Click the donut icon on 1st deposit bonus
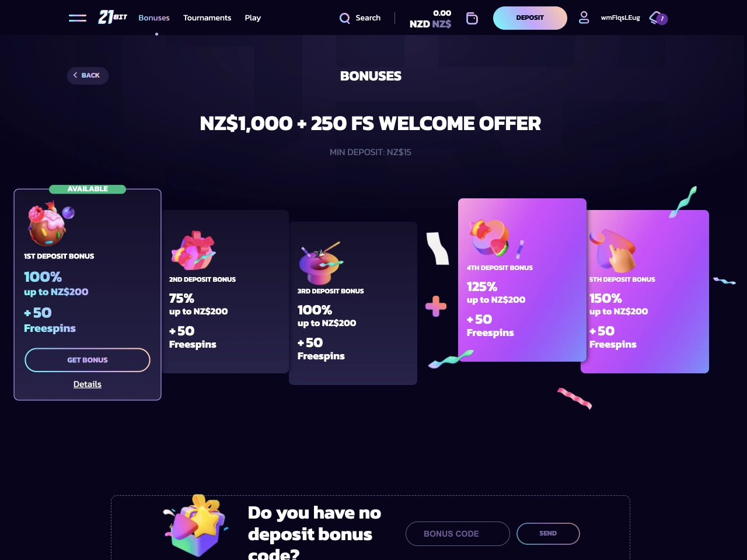The image size is (747, 560). point(50,223)
